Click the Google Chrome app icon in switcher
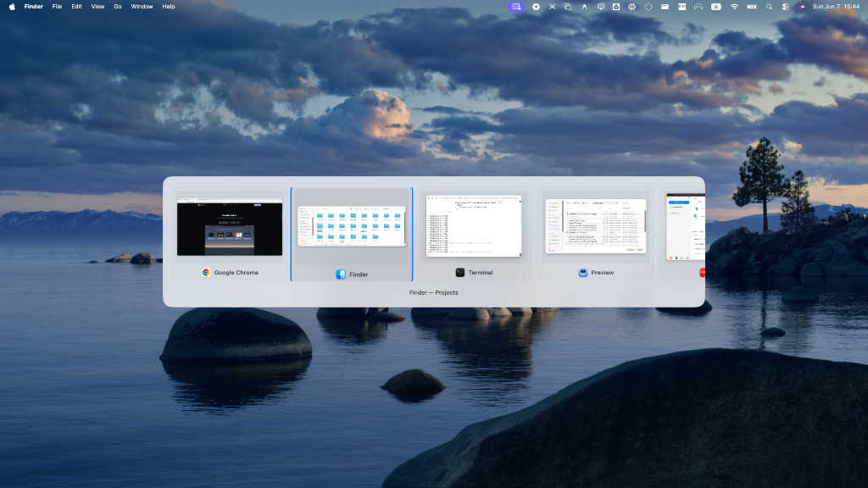This screenshot has height=488, width=868. 206,272
